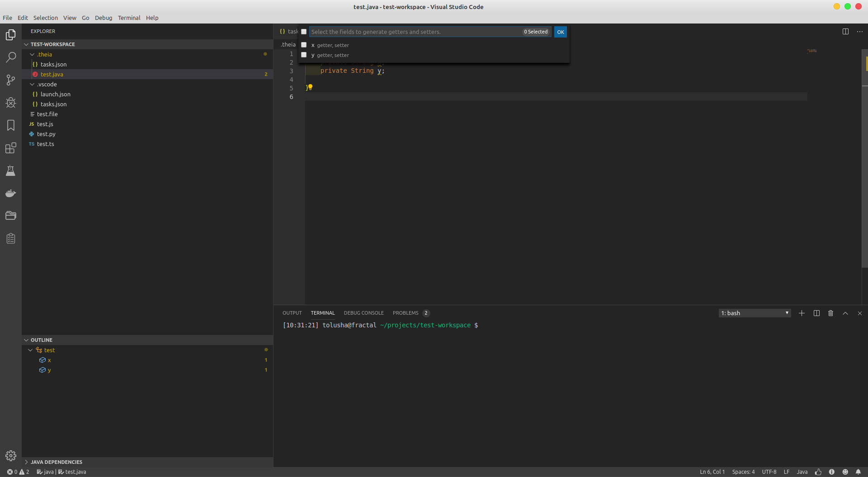Switch to the PROBLEMS tab
Viewport: 868px width, 477px height.
point(406,312)
